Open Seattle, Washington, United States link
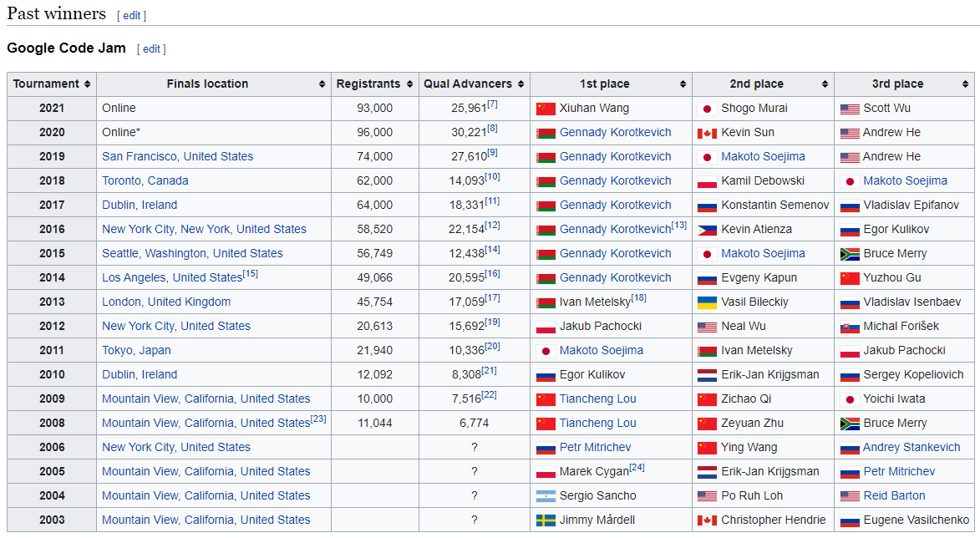The width and height of the screenshot is (980, 538). [x=192, y=253]
